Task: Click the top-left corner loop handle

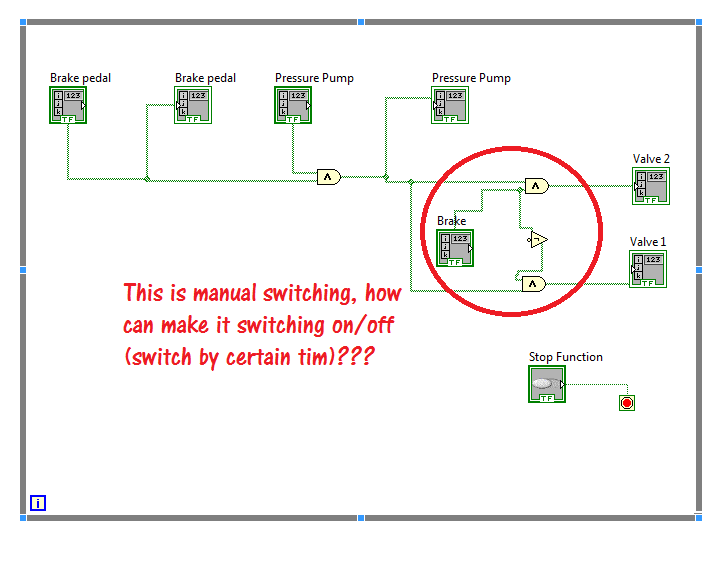Action: [x=23, y=22]
